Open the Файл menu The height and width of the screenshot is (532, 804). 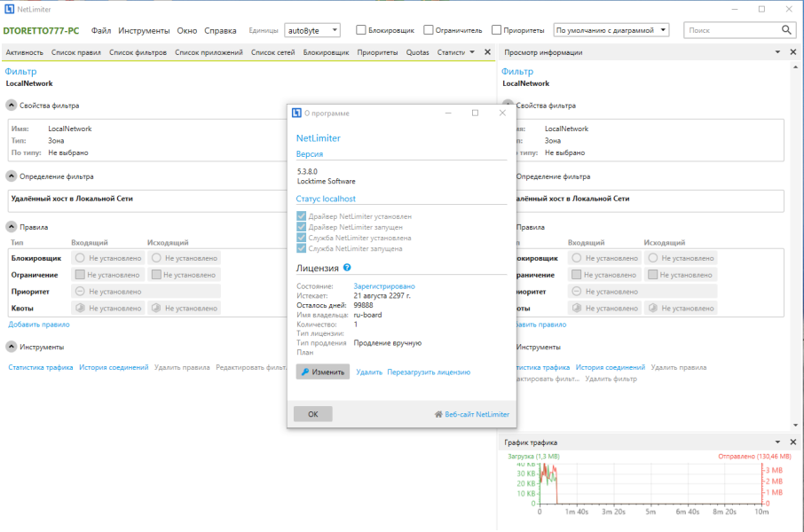[x=101, y=31]
